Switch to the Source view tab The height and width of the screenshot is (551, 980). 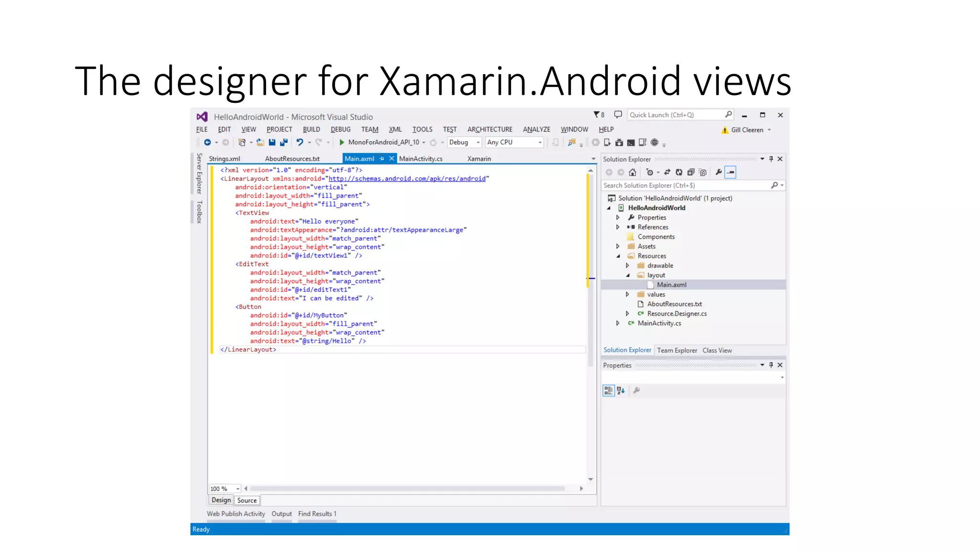[247, 501]
